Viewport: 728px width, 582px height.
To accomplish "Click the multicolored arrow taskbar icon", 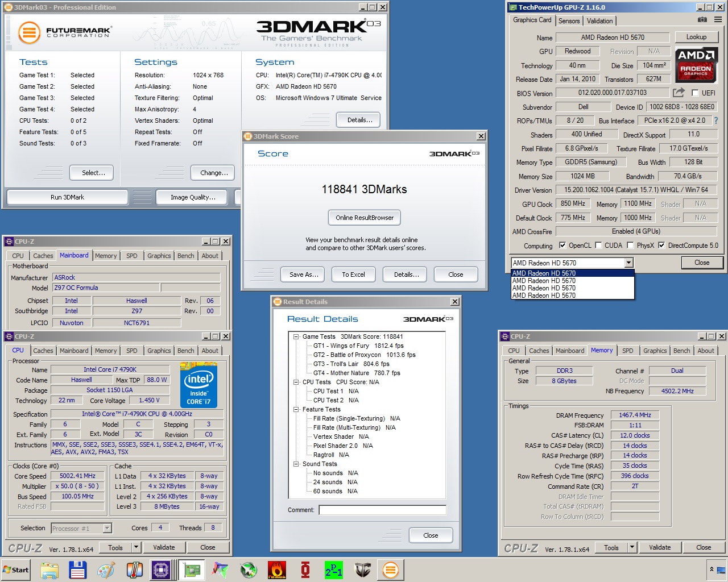I will (x=220, y=569).
